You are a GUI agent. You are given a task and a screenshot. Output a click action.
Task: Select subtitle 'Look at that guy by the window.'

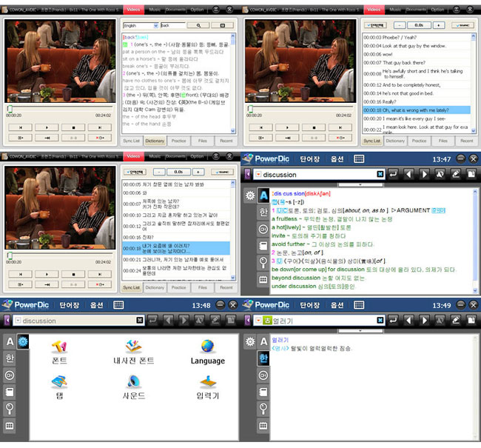417,46
